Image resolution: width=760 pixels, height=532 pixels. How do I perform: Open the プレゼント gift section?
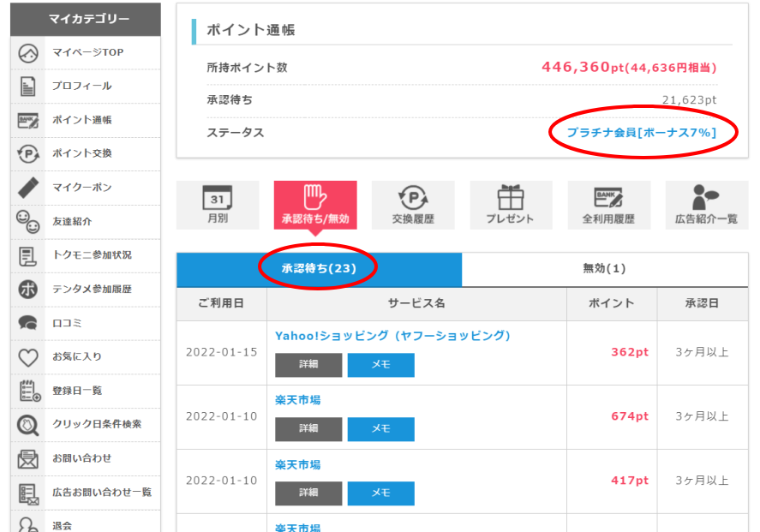(511, 205)
